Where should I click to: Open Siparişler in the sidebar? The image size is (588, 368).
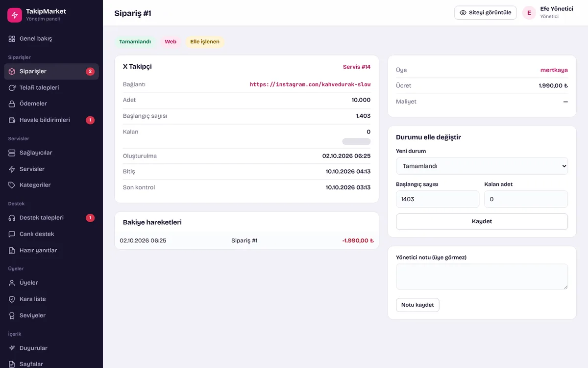[x=51, y=72]
